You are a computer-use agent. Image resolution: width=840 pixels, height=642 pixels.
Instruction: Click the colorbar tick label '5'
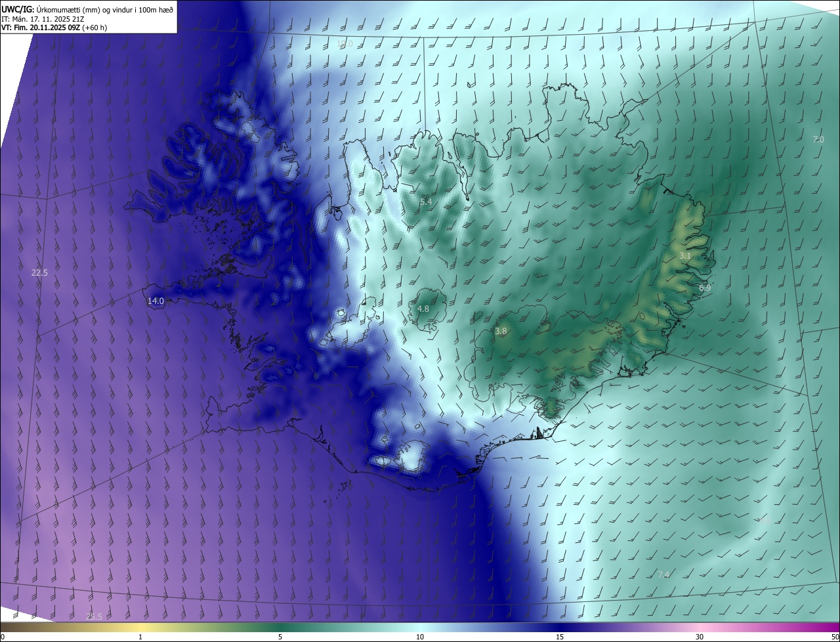(280, 637)
